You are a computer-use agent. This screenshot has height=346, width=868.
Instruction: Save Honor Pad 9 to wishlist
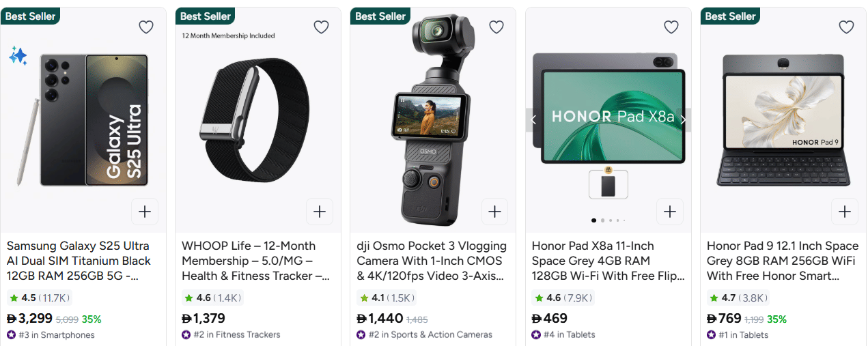(x=845, y=27)
